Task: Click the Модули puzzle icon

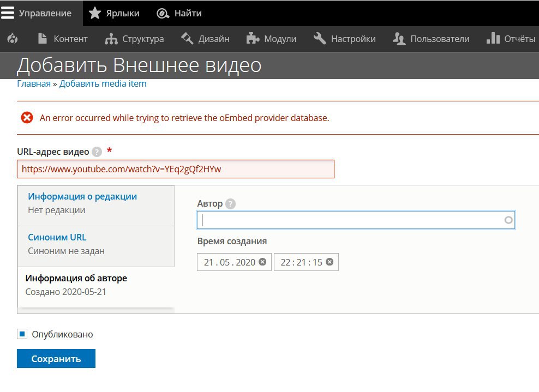Action: (x=253, y=39)
